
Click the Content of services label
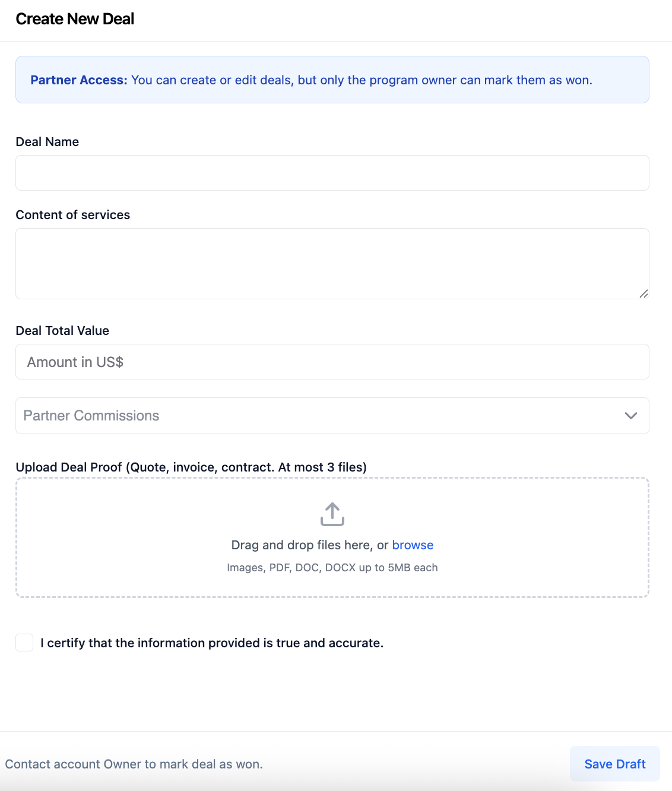pyautogui.click(x=73, y=215)
